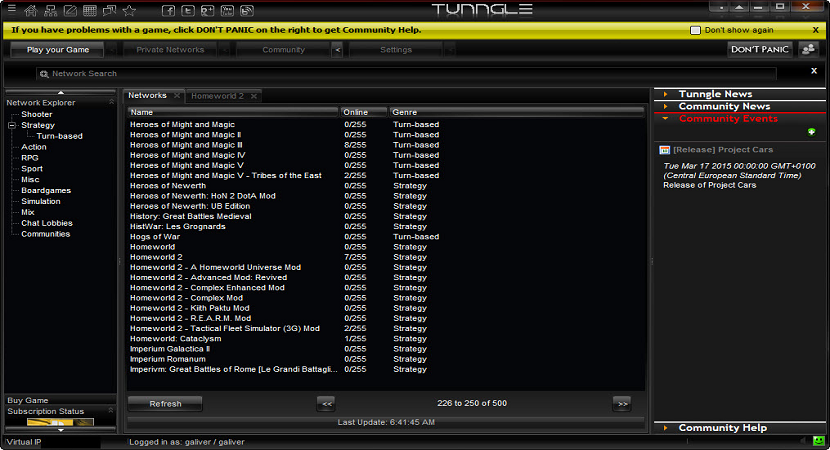Click the Subscription Status banner image
Image resolution: width=830 pixels, height=450 pixels.
click(60, 422)
